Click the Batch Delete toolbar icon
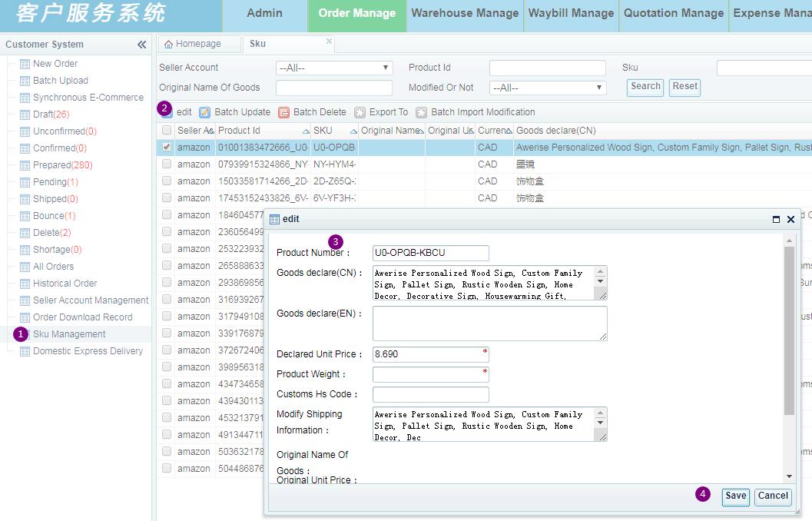The image size is (812, 521). [x=283, y=112]
